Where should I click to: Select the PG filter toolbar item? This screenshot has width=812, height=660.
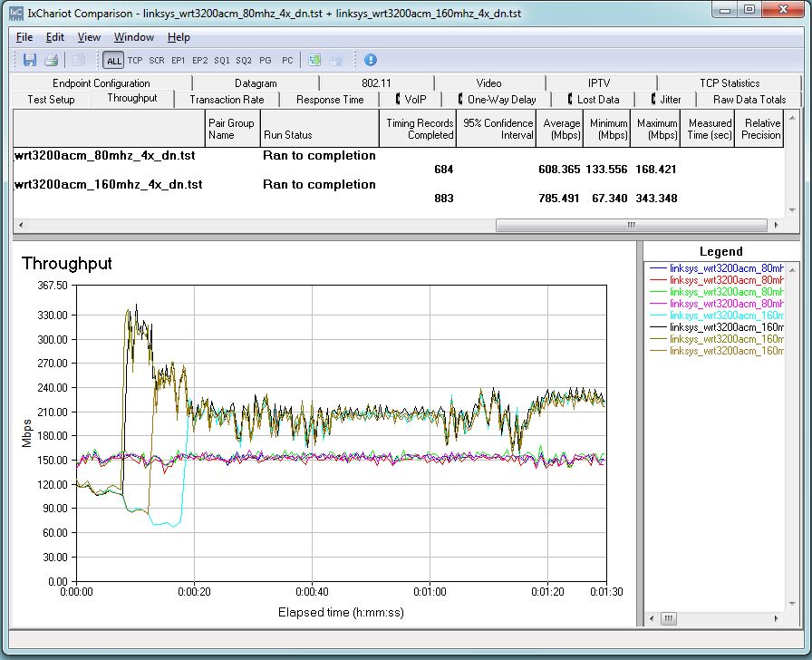tap(266, 61)
